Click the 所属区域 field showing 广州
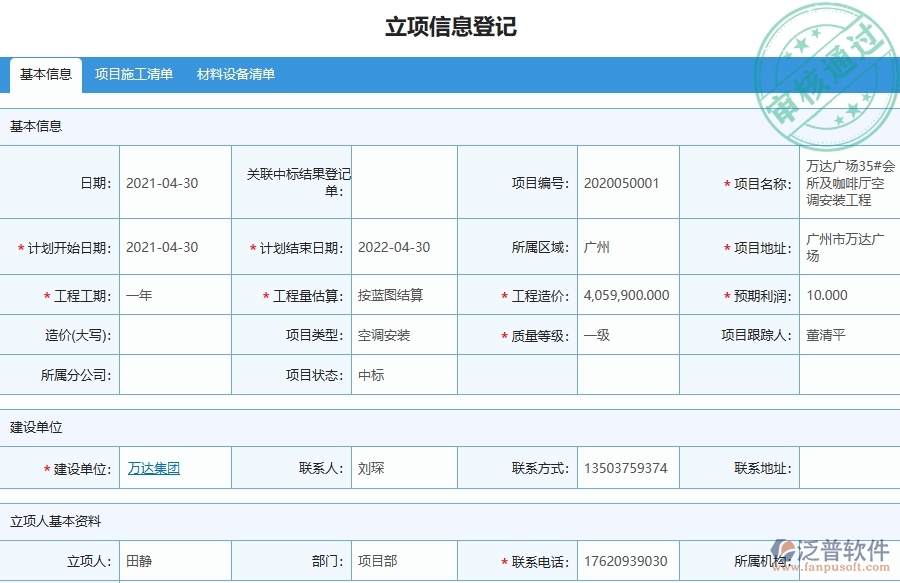The height and width of the screenshot is (583, 900). (600, 247)
